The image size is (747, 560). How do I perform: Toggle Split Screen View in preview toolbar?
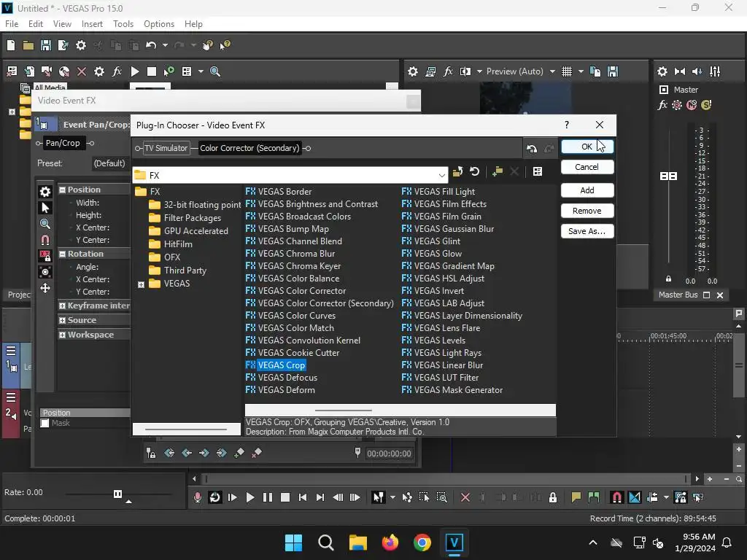coord(465,71)
